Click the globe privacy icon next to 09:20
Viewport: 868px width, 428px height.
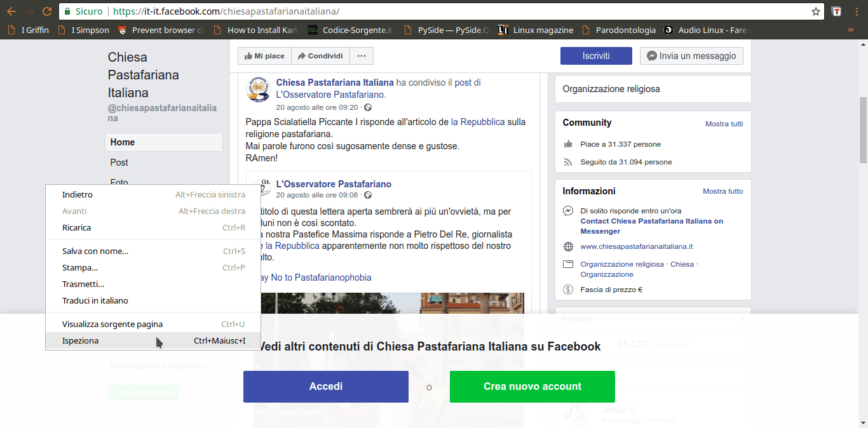(x=367, y=107)
